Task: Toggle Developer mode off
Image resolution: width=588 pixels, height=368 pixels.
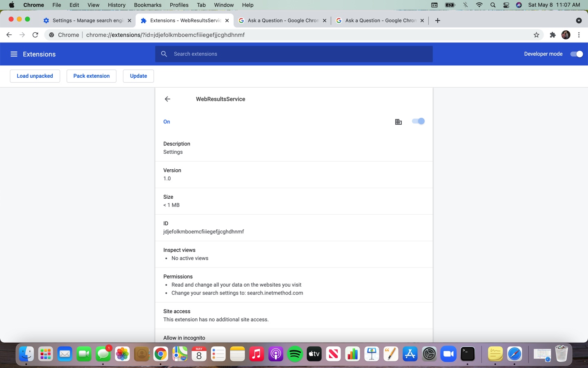Action: tap(577, 54)
